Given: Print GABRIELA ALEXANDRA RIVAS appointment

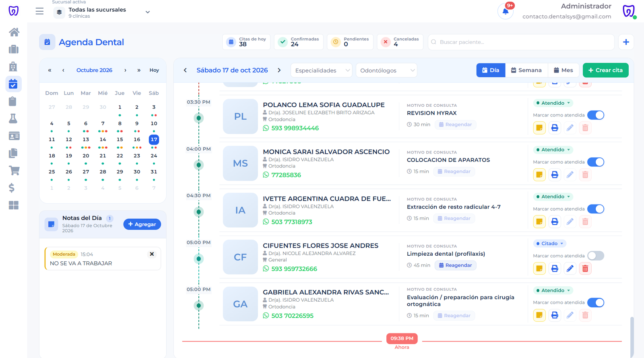Looking at the screenshot, I should tap(555, 315).
